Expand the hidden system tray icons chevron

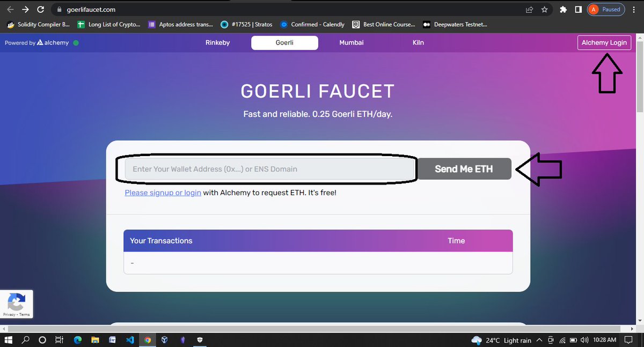point(539,340)
